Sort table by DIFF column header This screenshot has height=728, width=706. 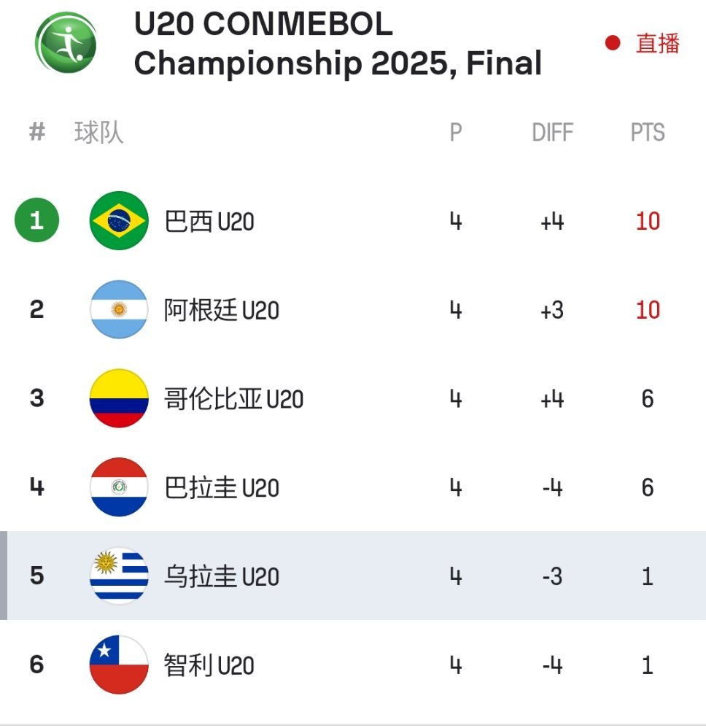tap(552, 133)
